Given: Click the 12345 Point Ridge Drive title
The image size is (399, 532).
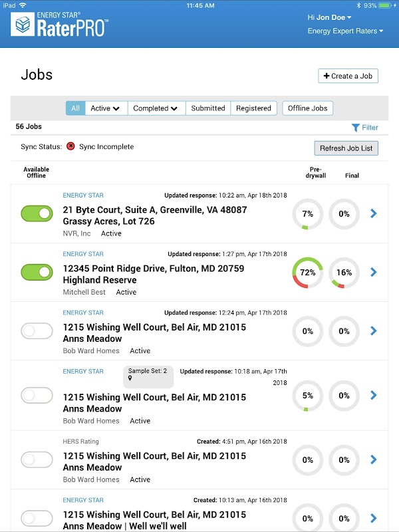Looking at the screenshot, I should click(x=154, y=269).
